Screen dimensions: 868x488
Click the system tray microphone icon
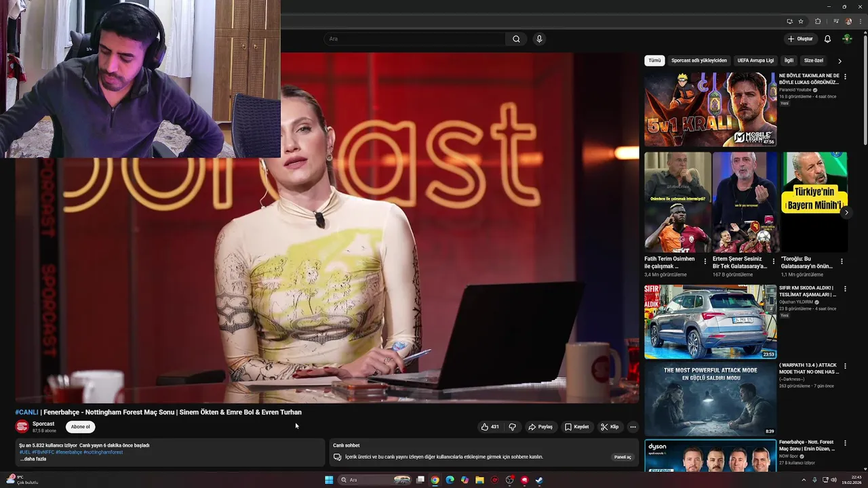pyautogui.click(x=814, y=480)
